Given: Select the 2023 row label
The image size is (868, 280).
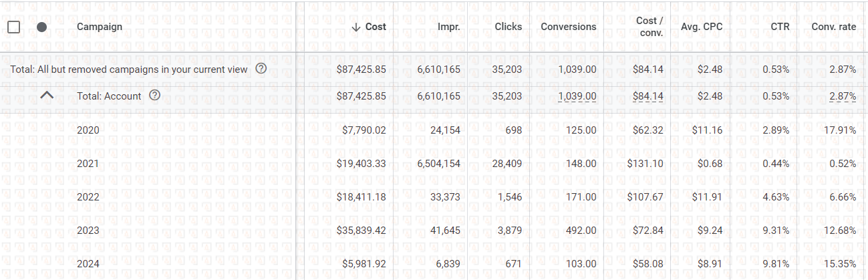Looking at the screenshot, I should [x=88, y=231].
